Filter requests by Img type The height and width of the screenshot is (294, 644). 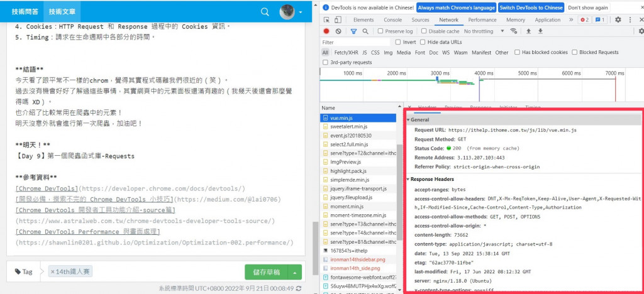[388, 53]
